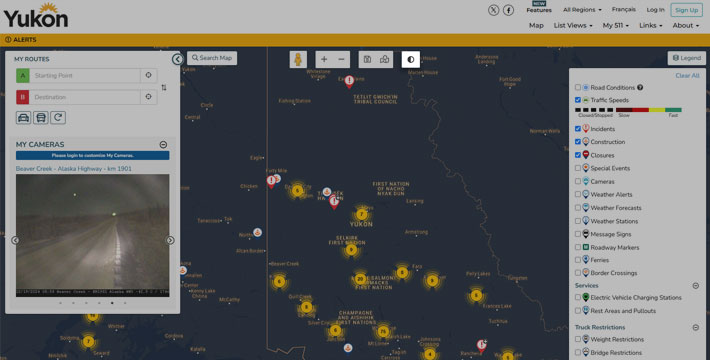This screenshot has height=360, width=710.
Task: Enable Cameras layer
Action: pos(578,181)
